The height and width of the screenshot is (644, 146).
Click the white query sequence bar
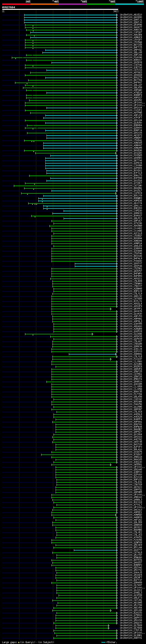click(x=60, y=9)
